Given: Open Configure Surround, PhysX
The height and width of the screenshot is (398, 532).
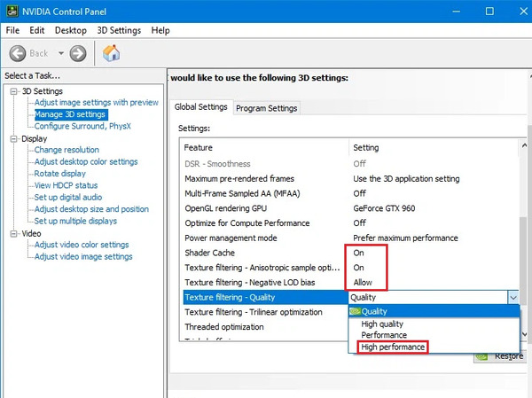Looking at the screenshot, I should click(82, 126).
